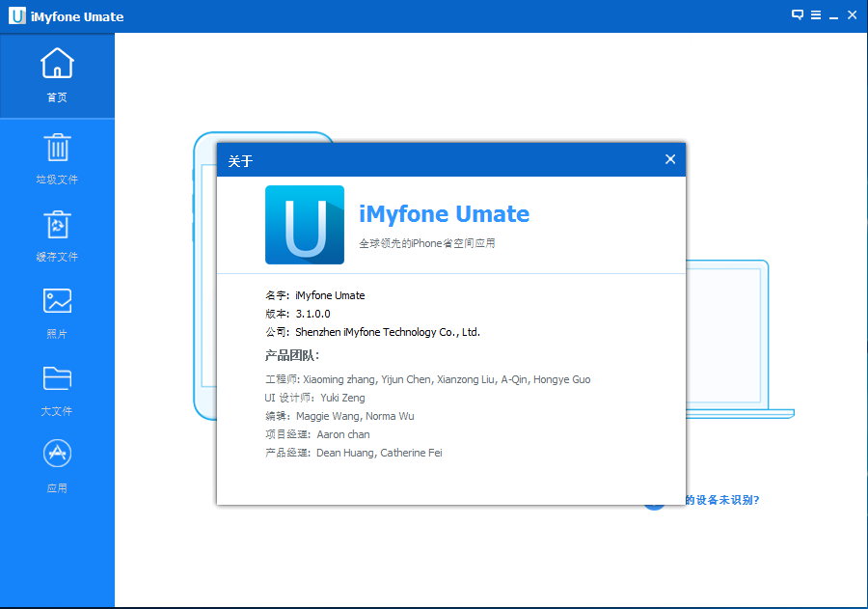The height and width of the screenshot is (609, 868).
Task: Click the tagline 全球领先的iPhone省空间应用
Action: (427, 243)
